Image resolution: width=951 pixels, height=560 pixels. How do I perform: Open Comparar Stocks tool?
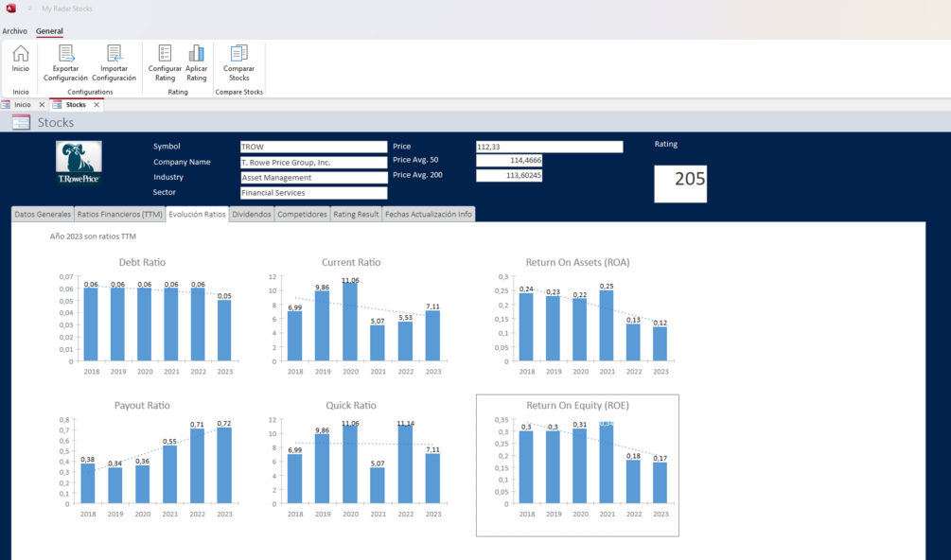(x=239, y=63)
